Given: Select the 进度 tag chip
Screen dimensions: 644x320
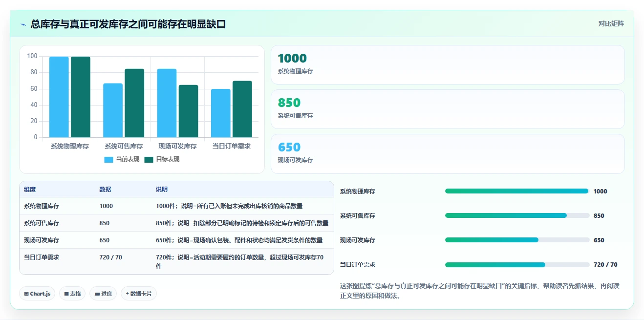Looking at the screenshot, I should click(x=103, y=294).
